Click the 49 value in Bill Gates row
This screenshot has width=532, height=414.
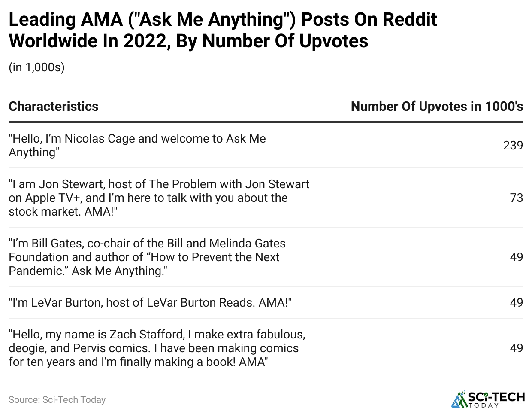tap(516, 257)
